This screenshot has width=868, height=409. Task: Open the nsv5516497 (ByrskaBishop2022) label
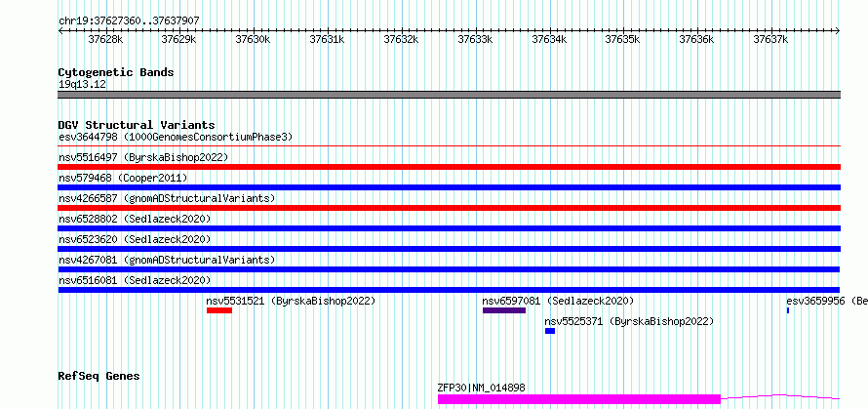click(x=143, y=157)
